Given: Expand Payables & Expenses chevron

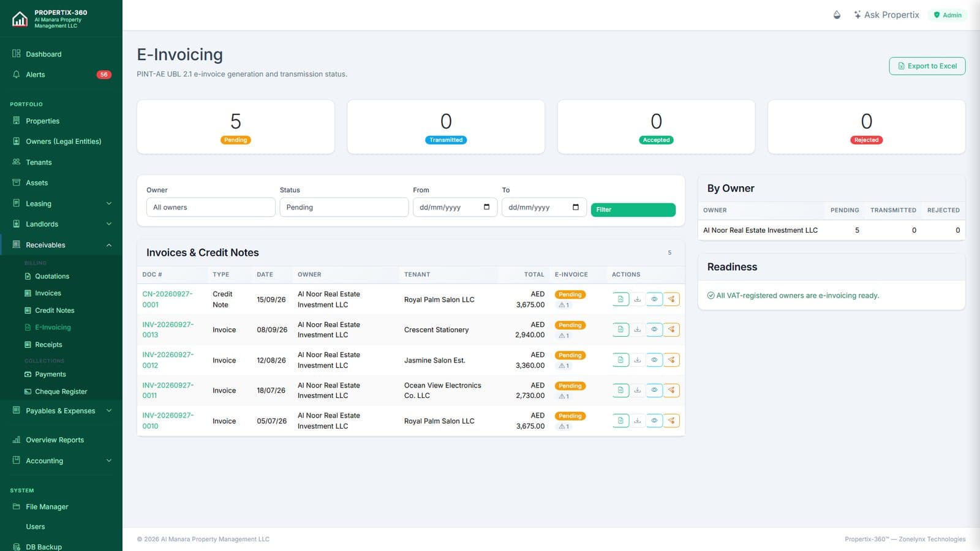Looking at the screenshot, I should point(109,411).
